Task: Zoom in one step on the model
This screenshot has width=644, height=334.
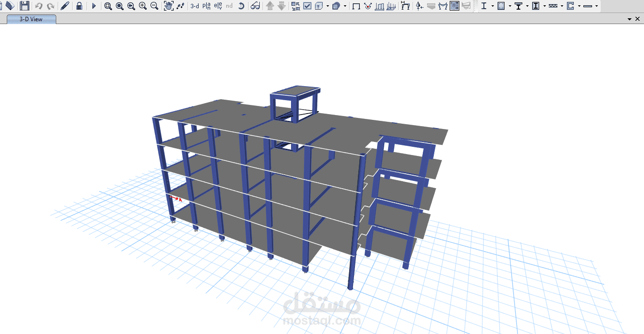Action: 142,6
